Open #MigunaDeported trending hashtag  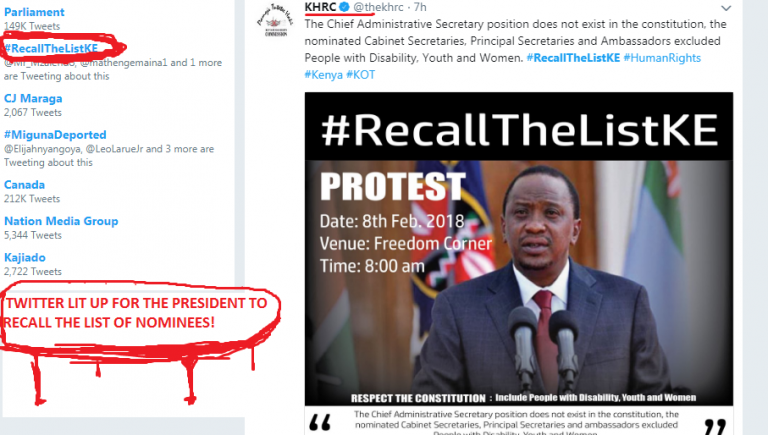pos(55,135)
